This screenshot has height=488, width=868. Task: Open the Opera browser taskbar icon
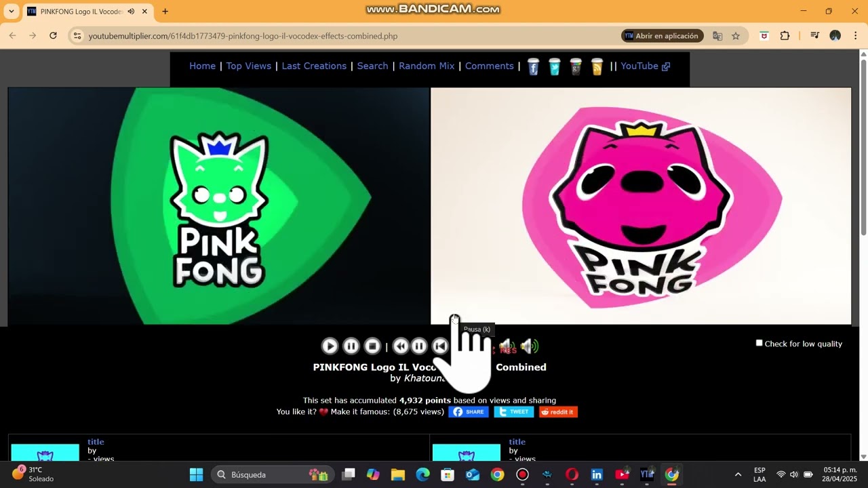coord(572,474)
